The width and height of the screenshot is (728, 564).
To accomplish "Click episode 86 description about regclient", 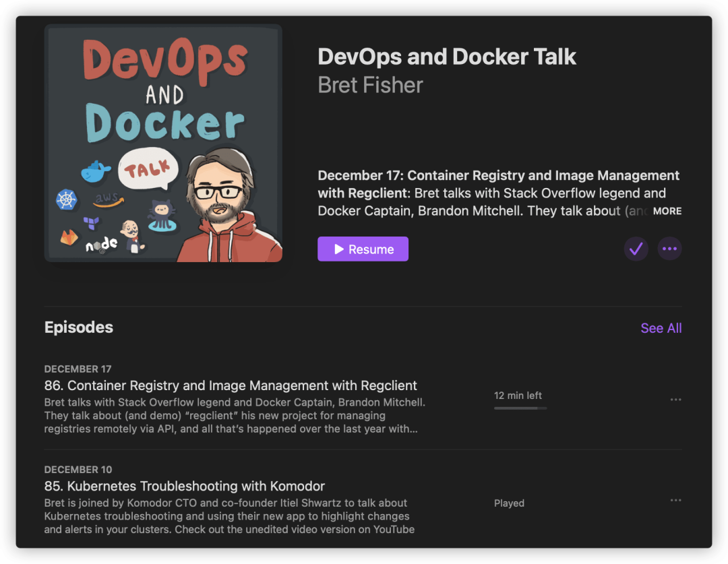I will (x=235, y=416).
